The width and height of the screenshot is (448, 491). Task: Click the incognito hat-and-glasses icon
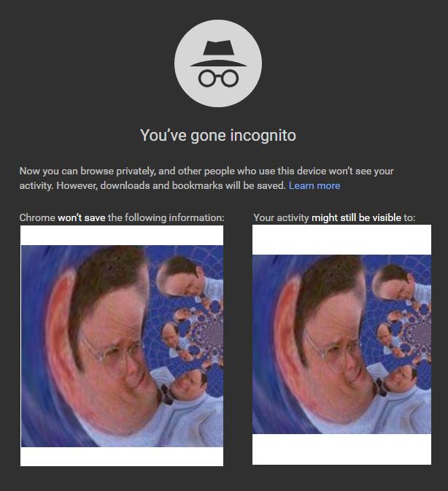[x=218, y=63]
